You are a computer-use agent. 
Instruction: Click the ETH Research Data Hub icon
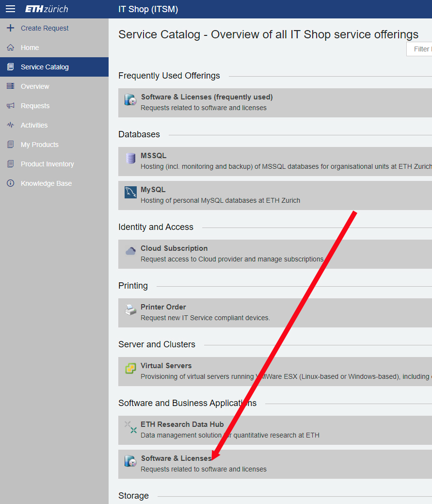coord(130,427)
